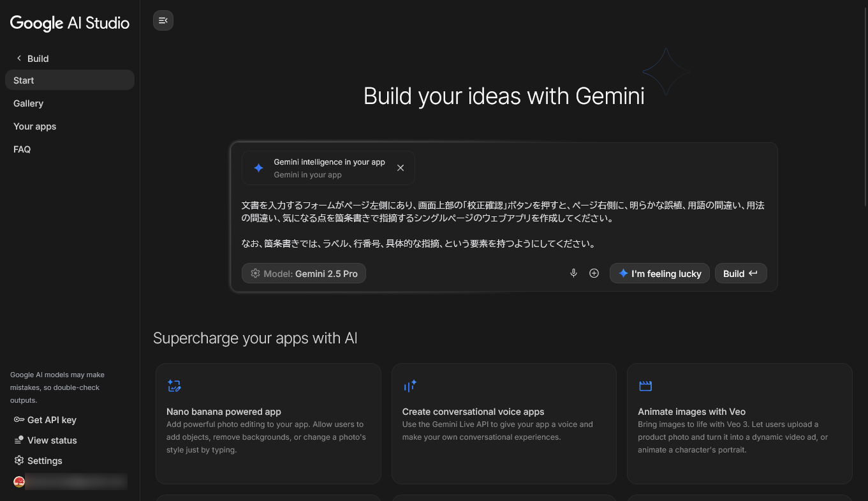Click the blue sparkle icon in Gemini chip

pos(258,168)
